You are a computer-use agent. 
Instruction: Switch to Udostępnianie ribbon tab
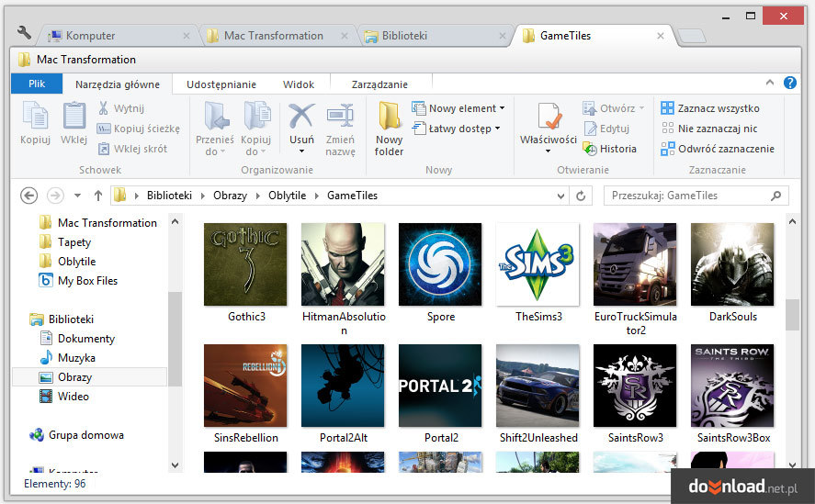point(221,84)
